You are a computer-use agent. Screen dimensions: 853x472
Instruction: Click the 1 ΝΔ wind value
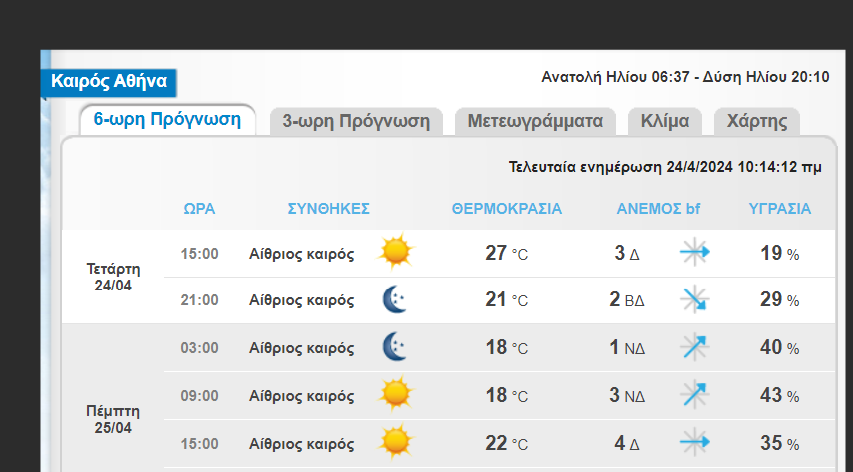(x=627, y=347)
